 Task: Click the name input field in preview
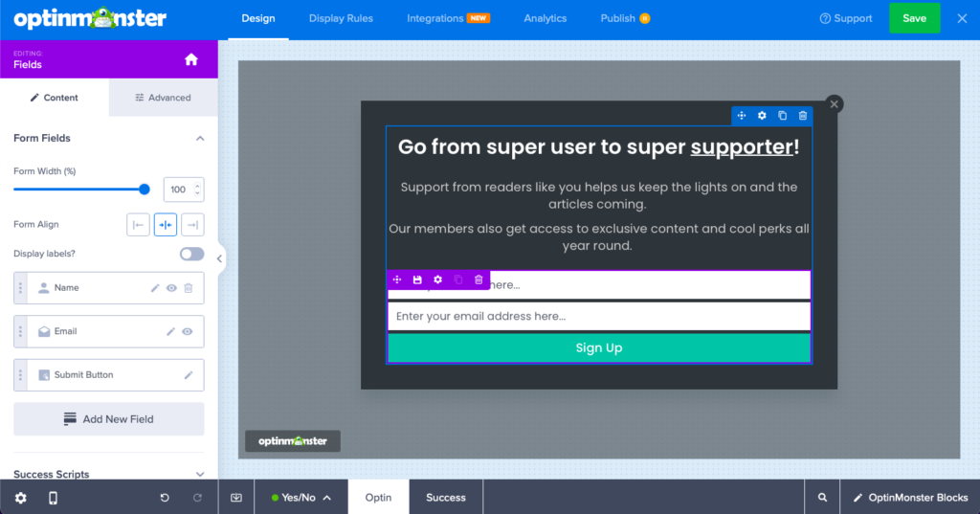(599, 285)
